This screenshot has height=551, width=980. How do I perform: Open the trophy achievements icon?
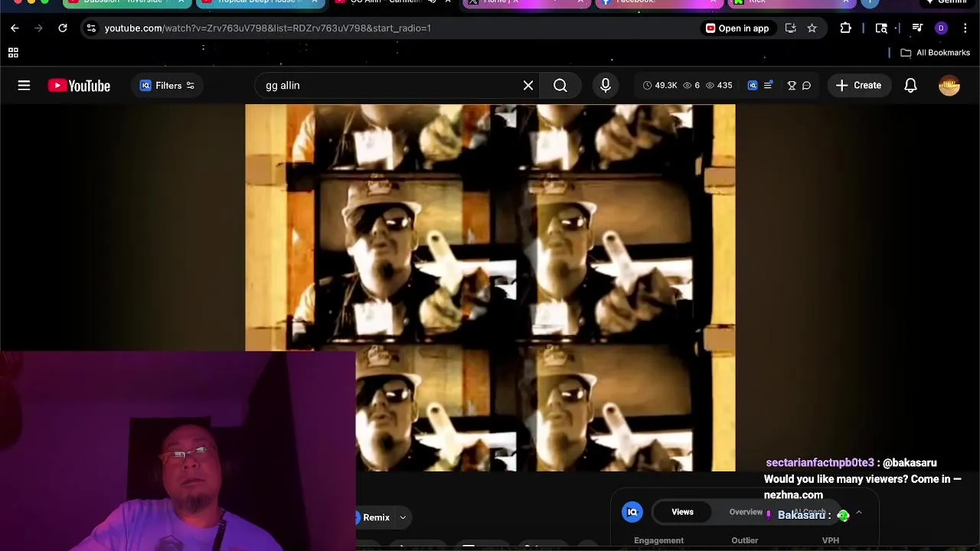(792, 86)
